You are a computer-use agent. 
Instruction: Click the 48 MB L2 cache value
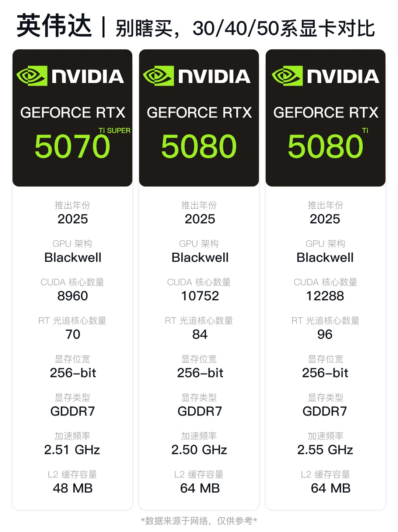(73, 488)
